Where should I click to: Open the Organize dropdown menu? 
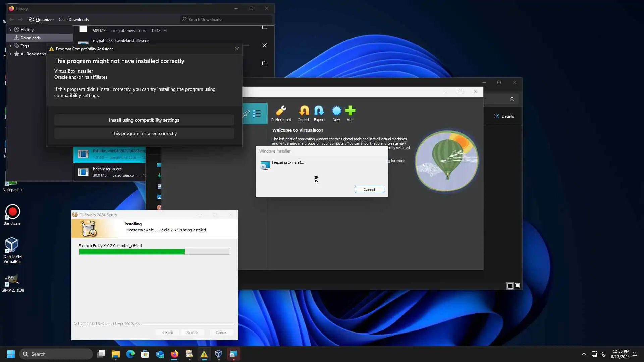(42, 20)
